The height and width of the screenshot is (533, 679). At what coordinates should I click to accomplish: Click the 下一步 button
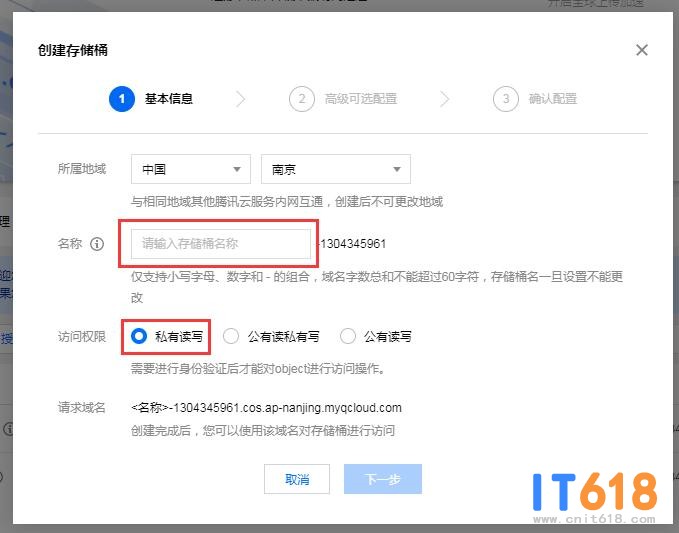click(x=383, y=479)
